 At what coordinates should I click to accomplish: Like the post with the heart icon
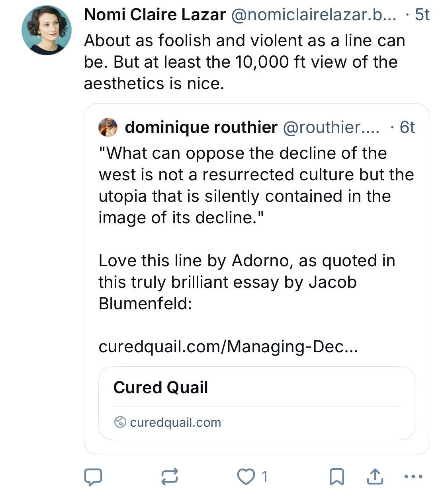[x=246, y=477]
